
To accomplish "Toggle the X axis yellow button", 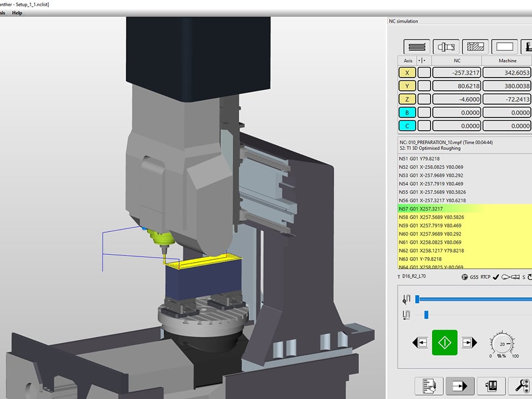I will click(407, 73).
